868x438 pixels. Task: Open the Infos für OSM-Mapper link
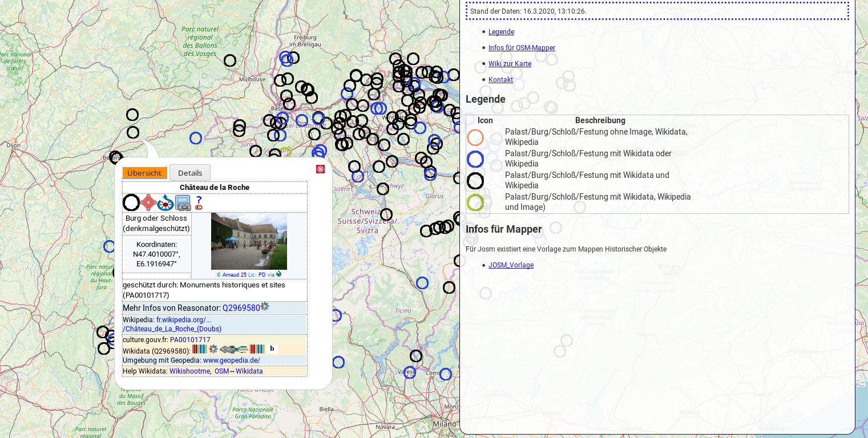(522, 48)
